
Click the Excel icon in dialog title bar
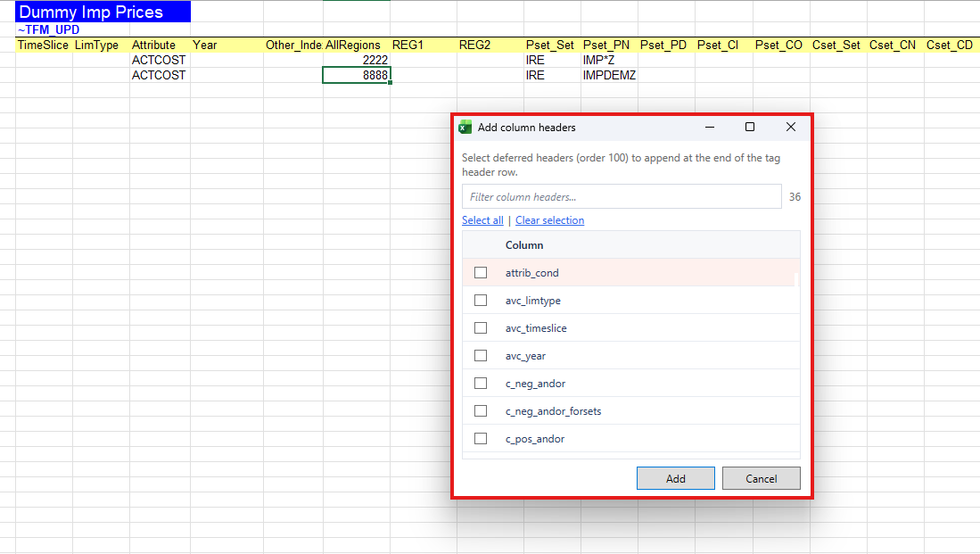(x=465, y=127)
